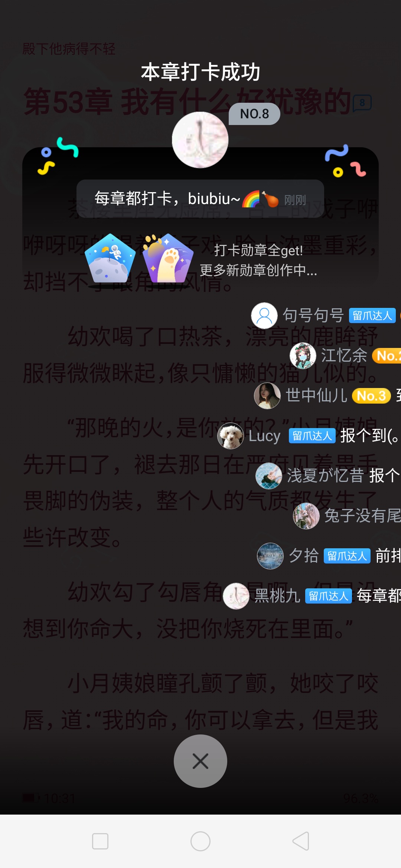Tap the Android back navigation button
The width and height of the screenshot is (401, 868).
click(x=301, y=841)
